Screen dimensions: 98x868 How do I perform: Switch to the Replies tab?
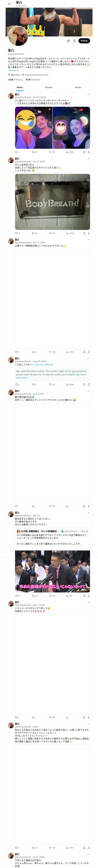pos(49,87)
